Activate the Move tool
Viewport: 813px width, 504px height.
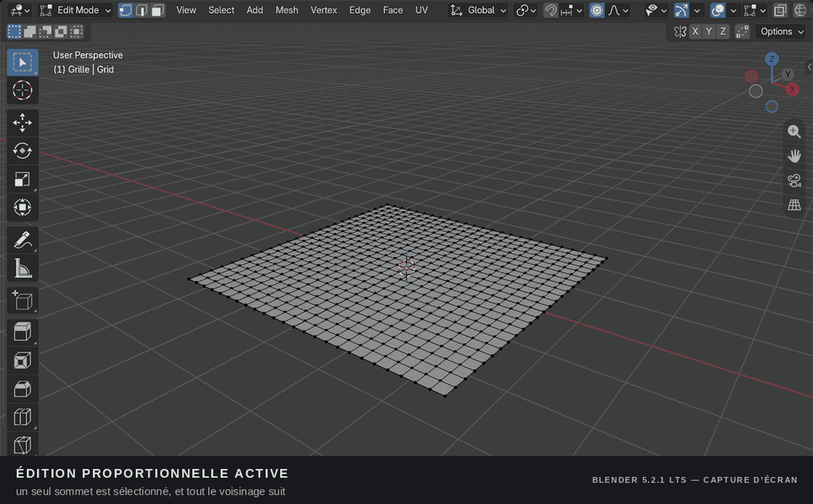click(x=22, y=123)
